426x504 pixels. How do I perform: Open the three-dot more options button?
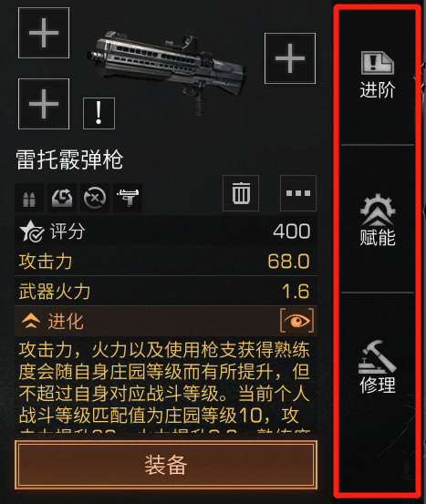pos(298,193)
